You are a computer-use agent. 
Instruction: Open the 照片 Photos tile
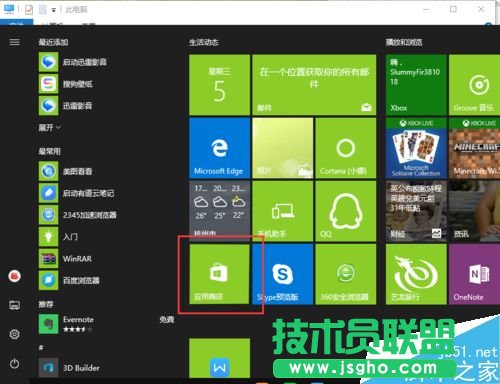(283, 148)
